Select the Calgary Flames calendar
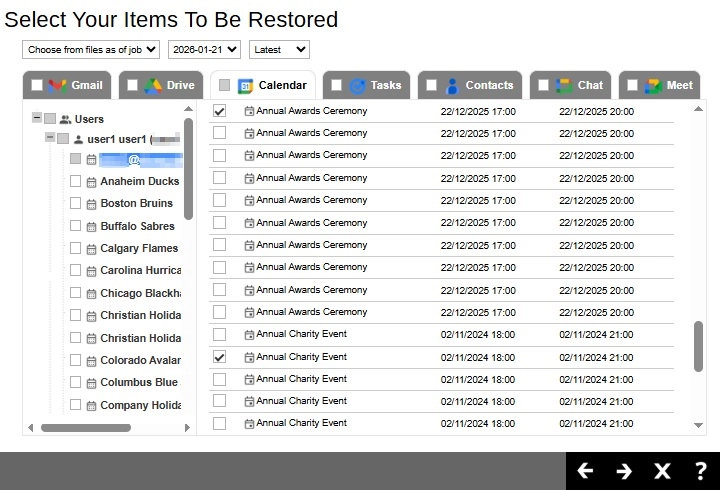The width and height of the screenshot is (720, 490). click(x=138, y=248)
